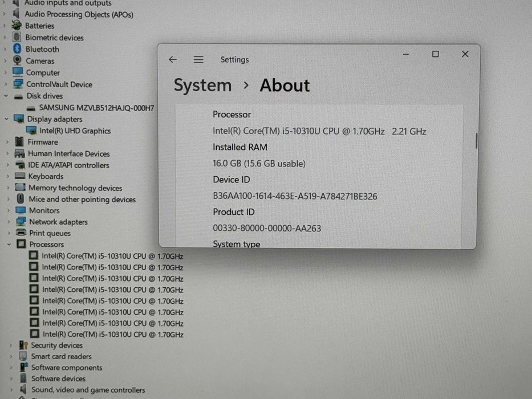
Task: Collapse the Processors node
Action: click(9, 244)
